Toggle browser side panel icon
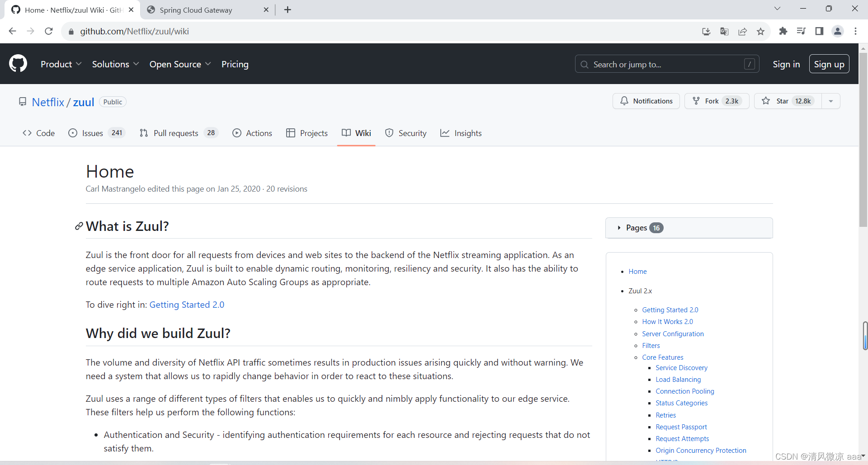868x465 pixels. click(819, 31)
